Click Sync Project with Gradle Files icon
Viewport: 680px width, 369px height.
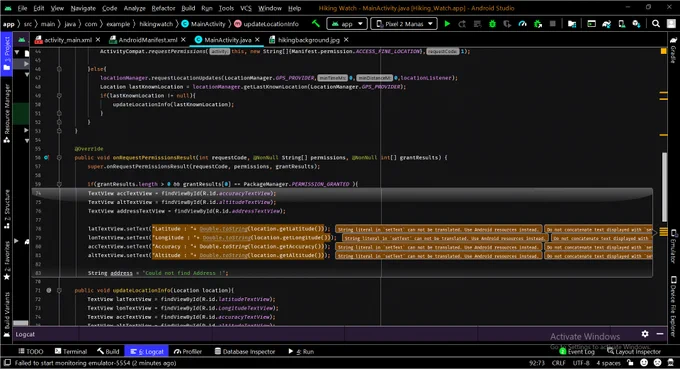click(x=606, y=24)
